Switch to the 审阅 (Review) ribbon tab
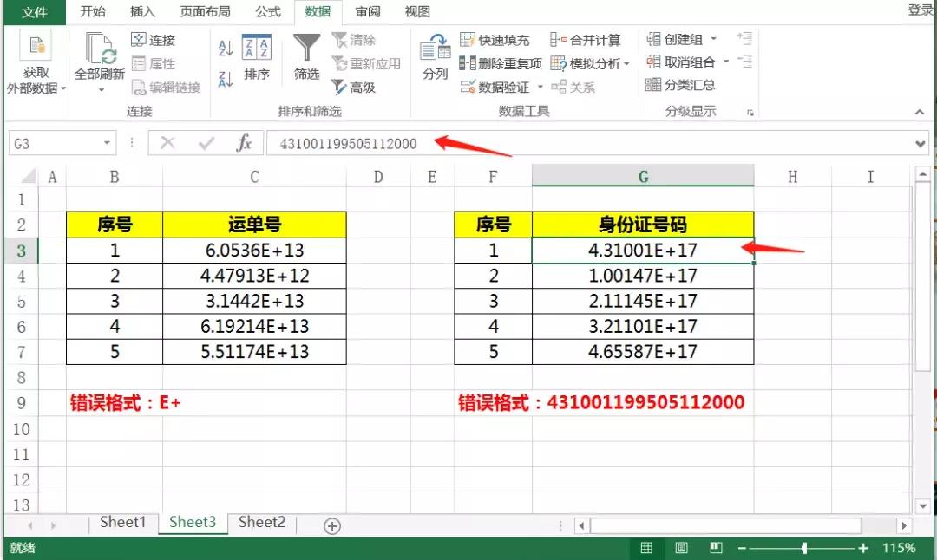 coord(367,11)
